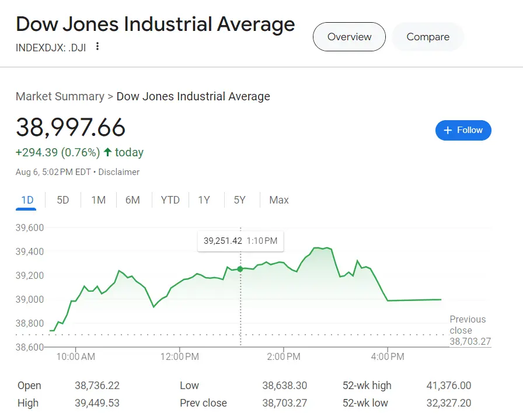Open the Disclaimer link

click(x=119, y=172)
